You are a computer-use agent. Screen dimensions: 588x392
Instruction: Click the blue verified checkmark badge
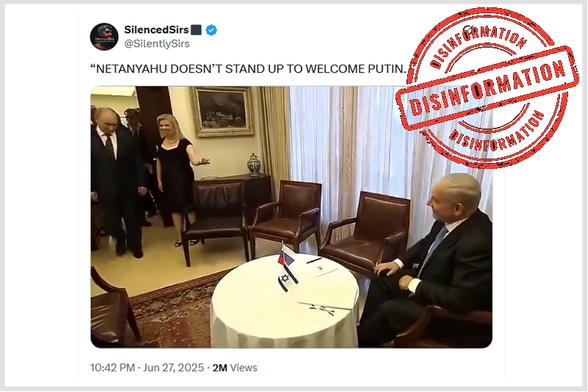(211, 30)
